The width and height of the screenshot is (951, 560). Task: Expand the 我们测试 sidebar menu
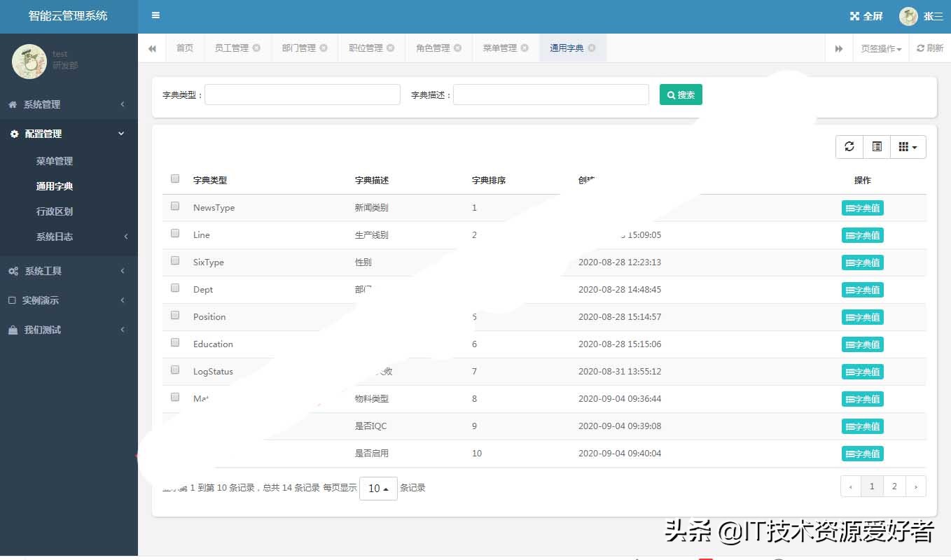coord(69,330)
